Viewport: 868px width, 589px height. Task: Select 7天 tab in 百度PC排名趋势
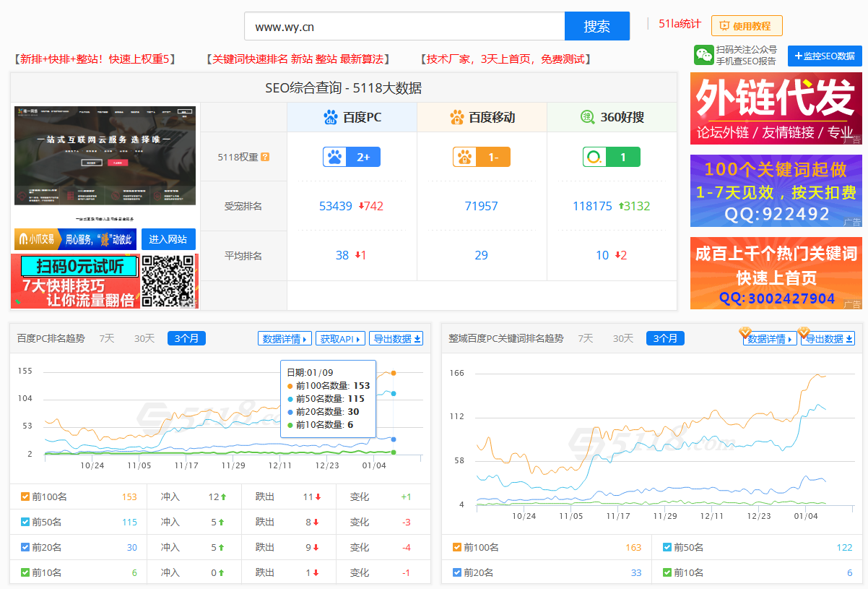108,338
